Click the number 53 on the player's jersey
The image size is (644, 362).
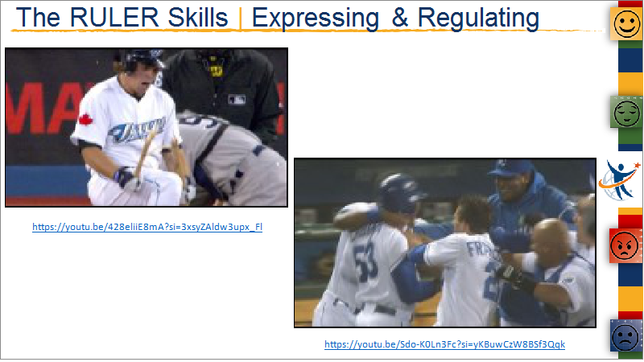(367, 261)
